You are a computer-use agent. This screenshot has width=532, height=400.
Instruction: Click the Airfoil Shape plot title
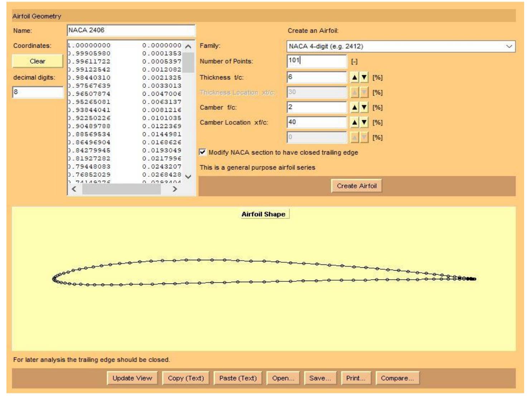[263, 214]
